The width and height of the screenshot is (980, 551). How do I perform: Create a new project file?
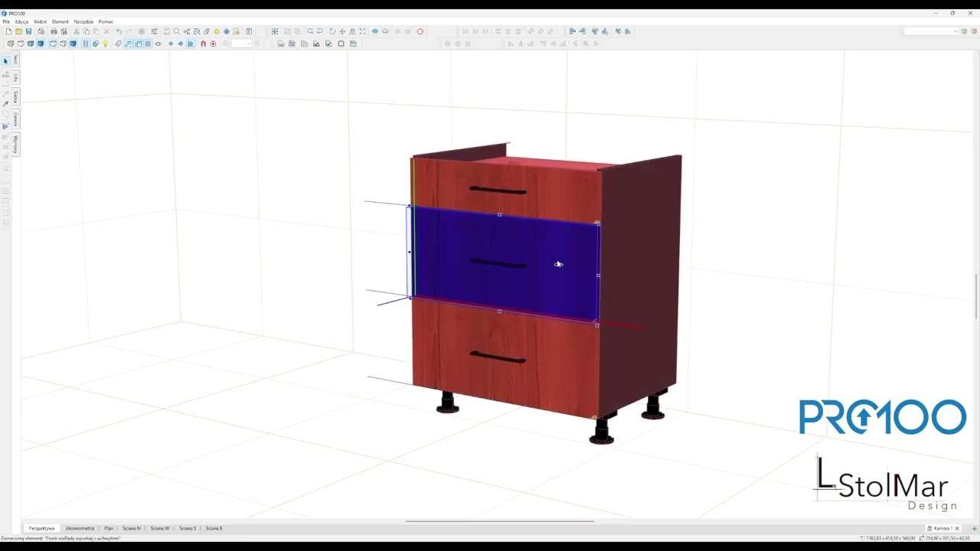click(8, 31)
